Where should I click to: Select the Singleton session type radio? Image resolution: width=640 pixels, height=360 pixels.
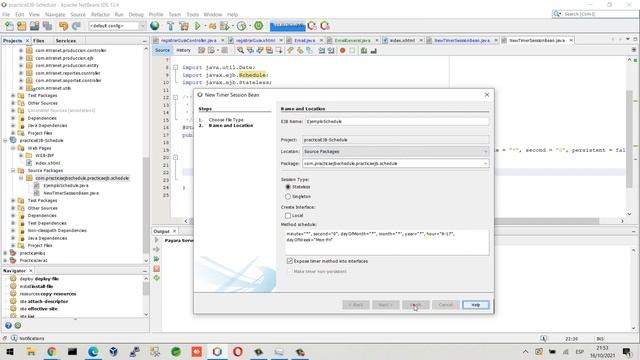[288, 197]
